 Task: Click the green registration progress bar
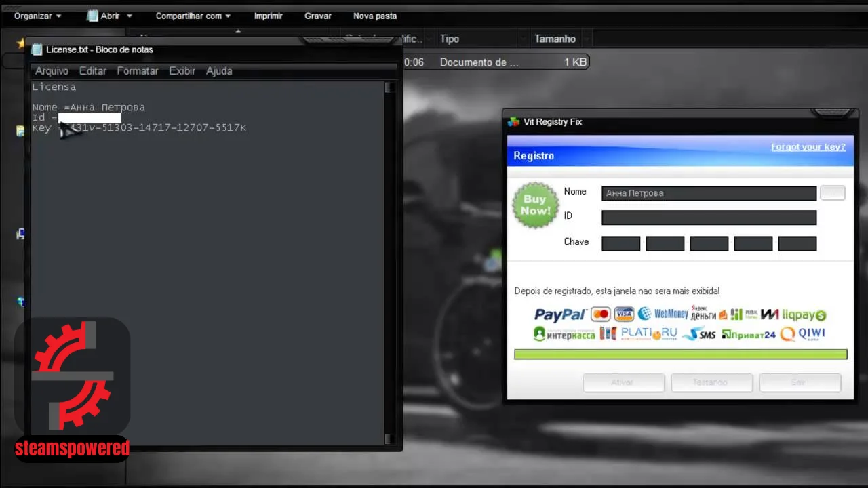[x=681, y=354]
